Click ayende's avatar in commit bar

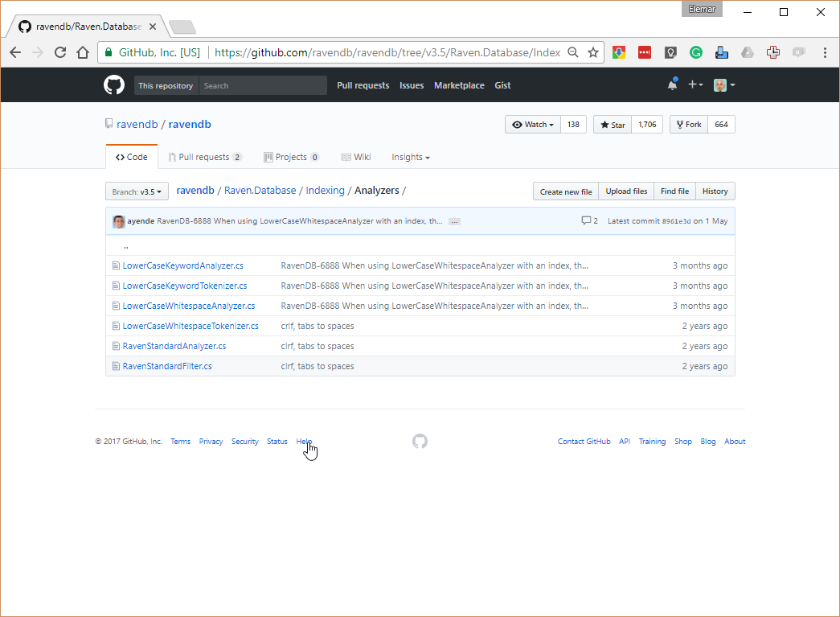coord(119,221)
